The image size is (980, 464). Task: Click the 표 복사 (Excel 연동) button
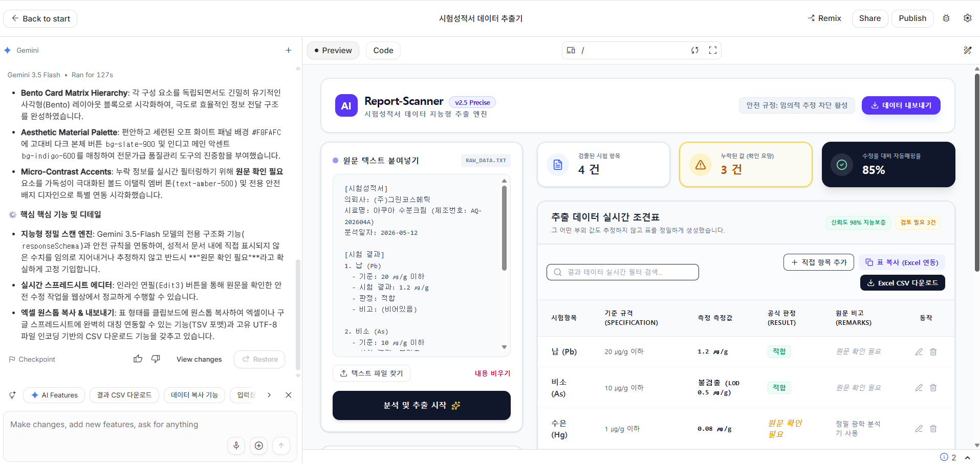pyautogui.click(x=902, y=262)
